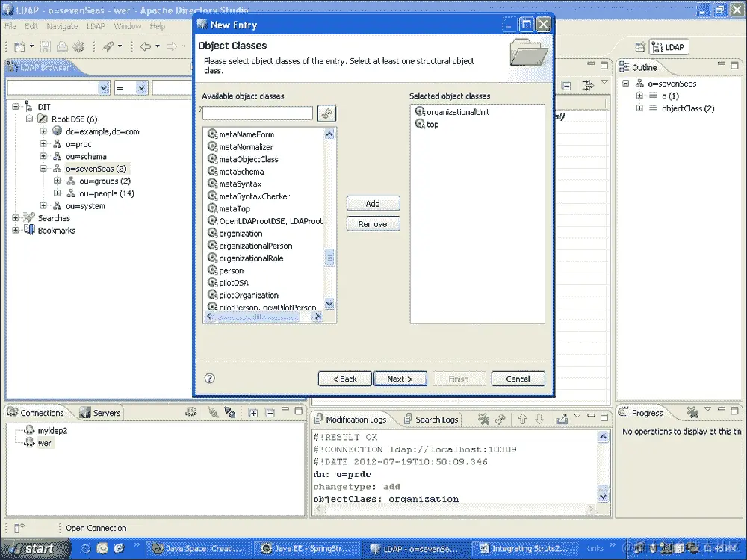
Task: Open the File menu
Action: (10, 26)
